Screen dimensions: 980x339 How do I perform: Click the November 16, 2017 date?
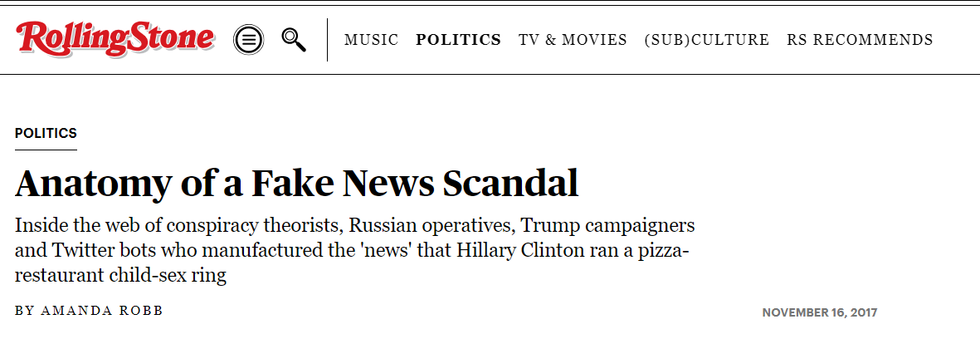coord(819,312)
